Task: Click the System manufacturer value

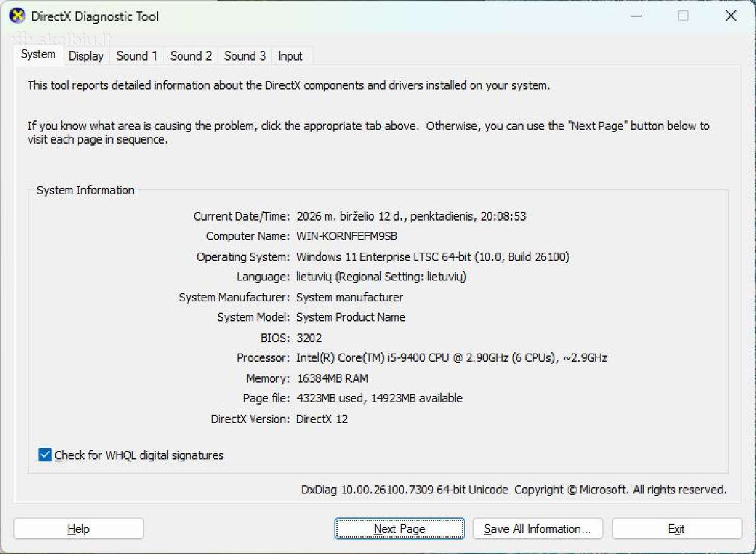Action: [x=350, y=297]
